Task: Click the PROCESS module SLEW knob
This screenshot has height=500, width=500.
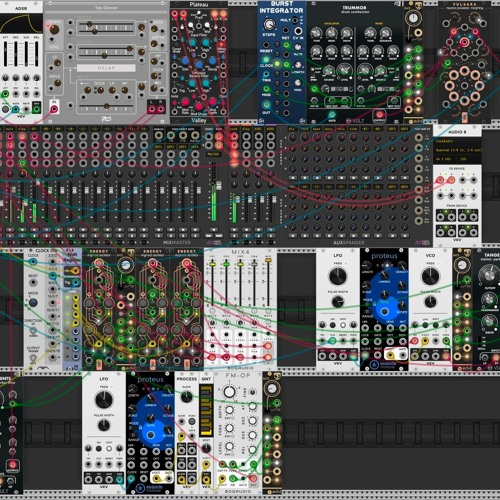Action: coord(186,397)
